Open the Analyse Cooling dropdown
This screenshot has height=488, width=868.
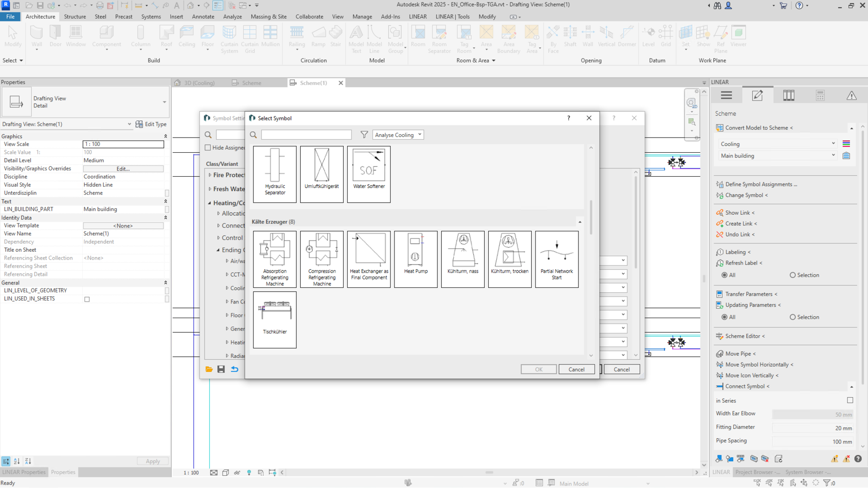pos(398,135)
